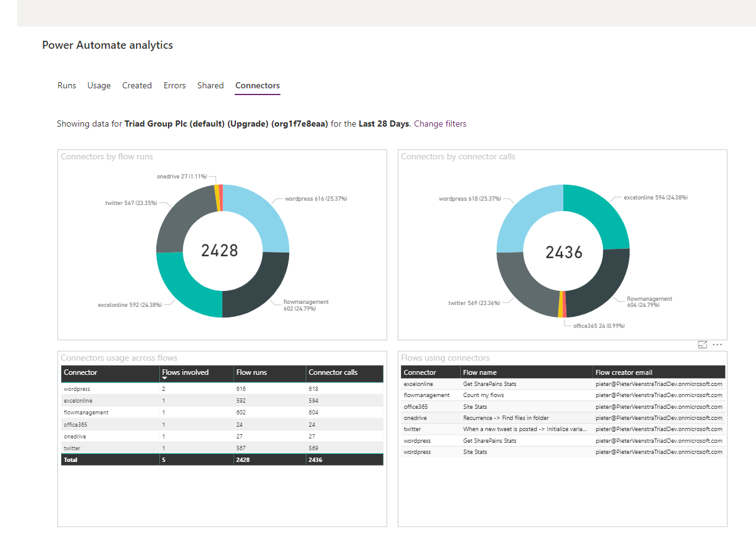Image resolution: width=756 pixels, height=541 pixels.
Task: Click the 2428 total in donut center
Action: (220, 250)
